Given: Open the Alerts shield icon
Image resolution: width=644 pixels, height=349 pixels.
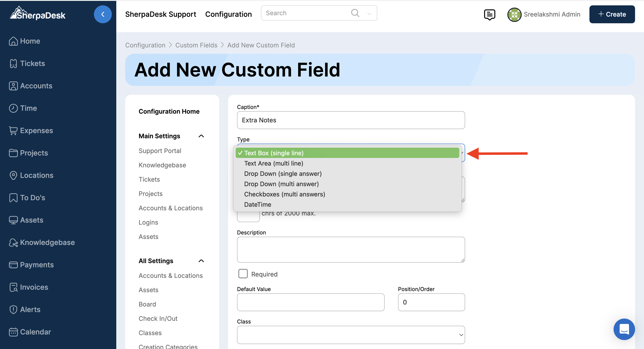Looking at the screenshot, I should (x=13, y=309).
